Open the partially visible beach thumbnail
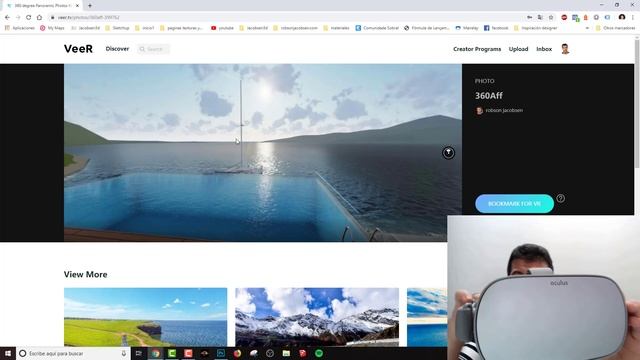This screenshot has height=360, width=640. tap(427, 317)
